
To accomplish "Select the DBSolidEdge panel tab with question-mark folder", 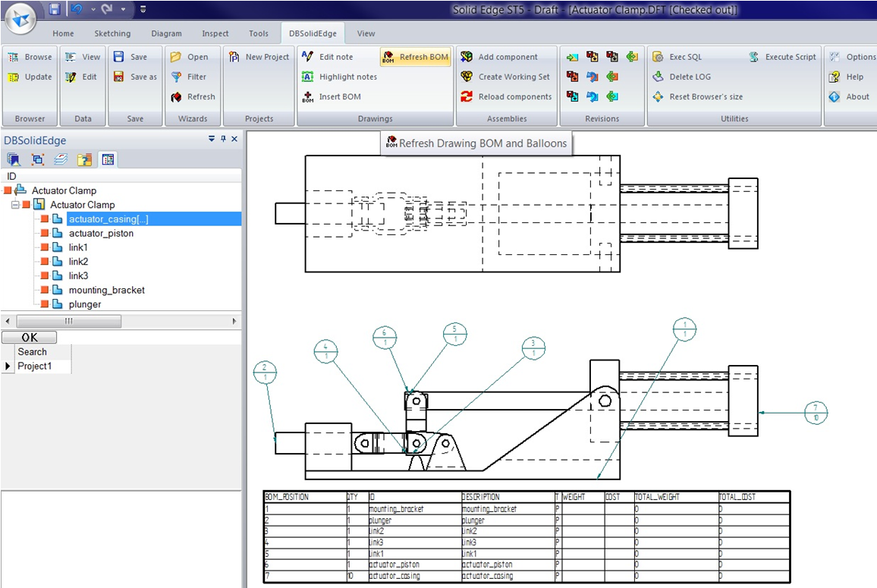I will click(x=84, y=160).
